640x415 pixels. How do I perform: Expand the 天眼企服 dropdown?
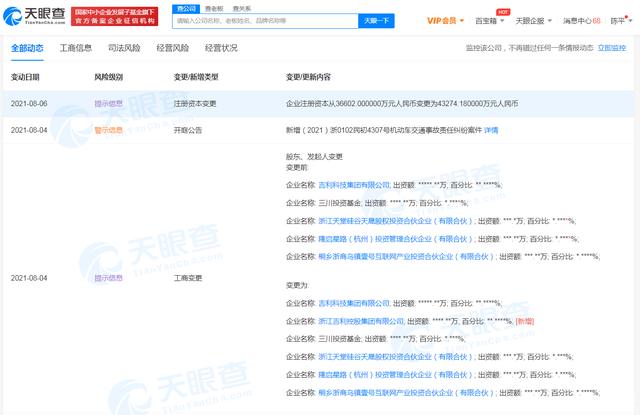pyautogui.click(x=533, y=20)
